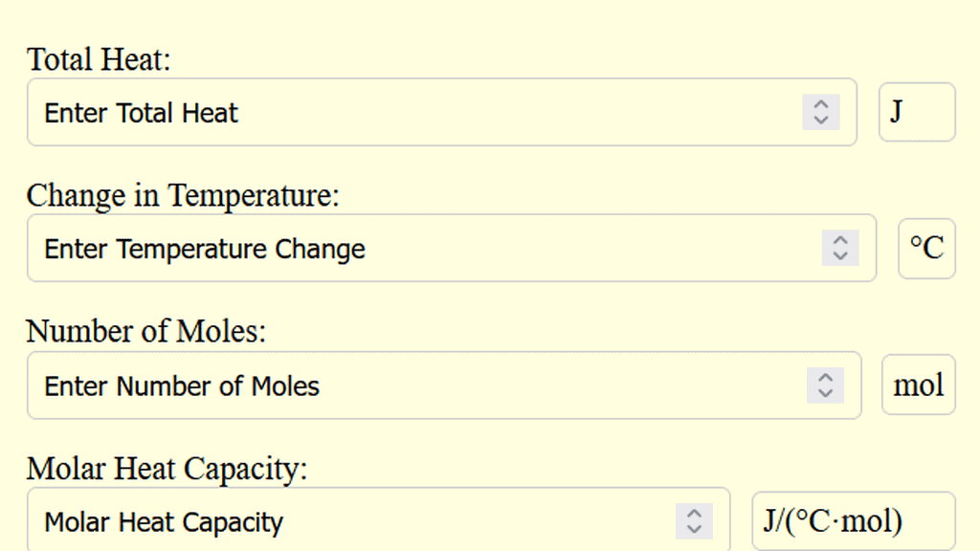Image resolution: width=980 pixels, height=551 pixels.
Task: Decrement the Temperature Change value
Action: [840, 254]
